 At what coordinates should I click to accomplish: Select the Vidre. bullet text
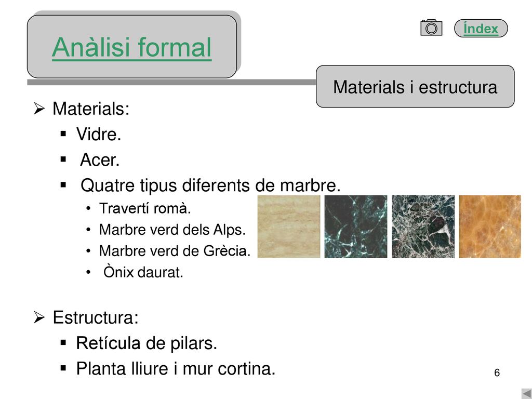(x=99, y=134)
